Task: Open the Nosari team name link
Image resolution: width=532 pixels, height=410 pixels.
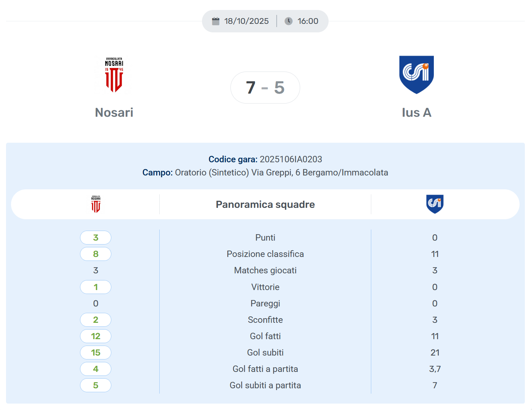Action: (x=114, y=112)
